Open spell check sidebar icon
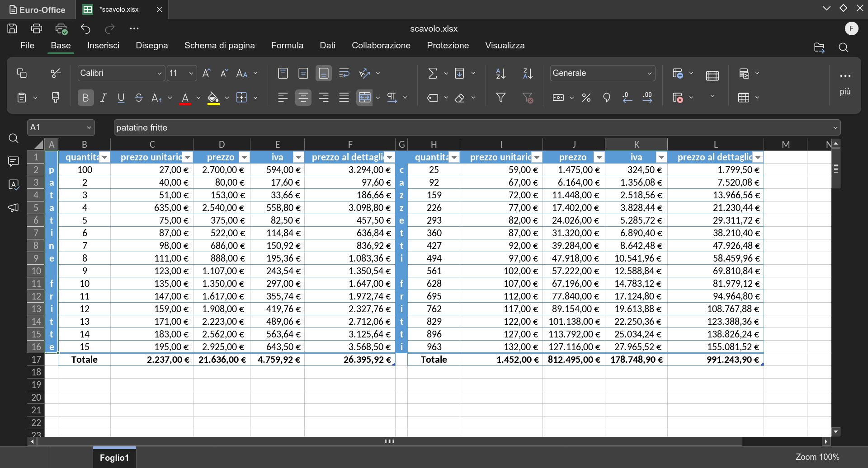The height and width of the screenshot is (468, 868). [x=14, y=184]
